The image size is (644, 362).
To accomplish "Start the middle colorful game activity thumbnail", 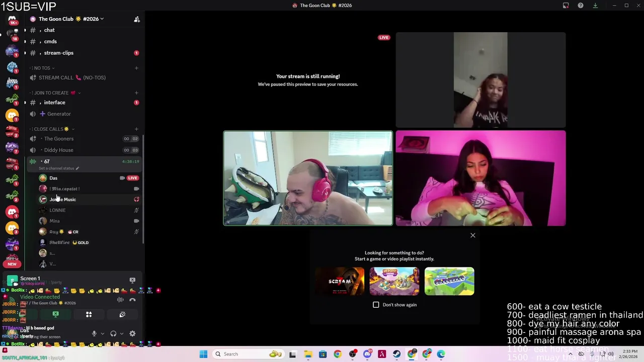I will click(x=394, y=281).
